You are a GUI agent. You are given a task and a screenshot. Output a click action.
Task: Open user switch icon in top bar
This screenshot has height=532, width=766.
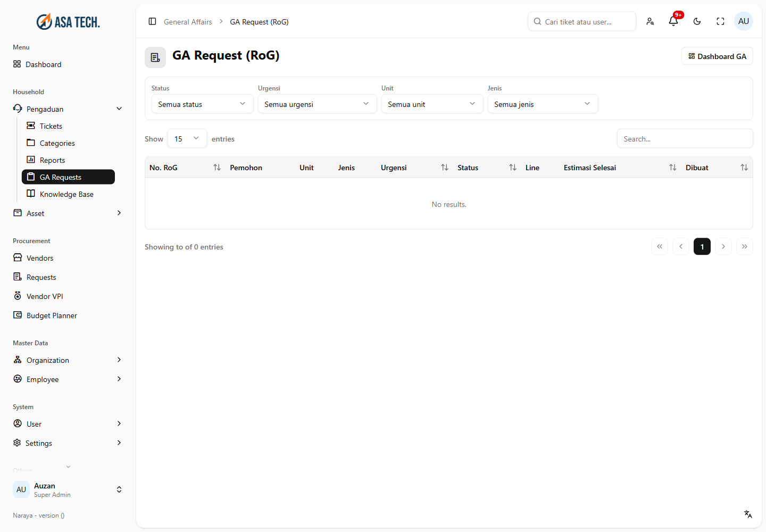tap(650, 21)
